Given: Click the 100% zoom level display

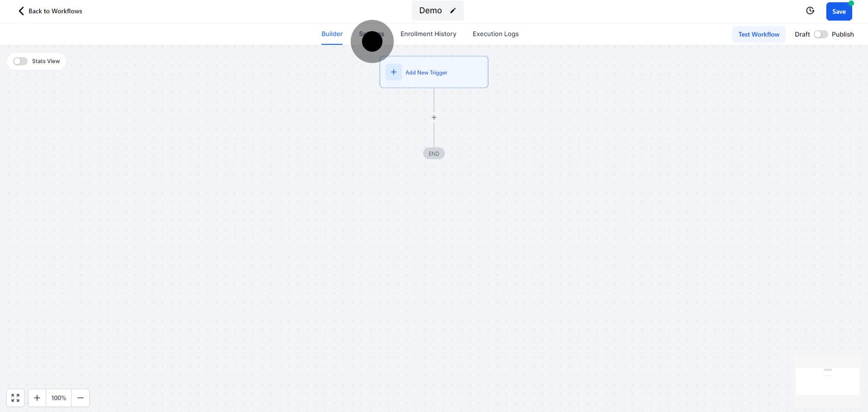Looking at the screenshot, I should pos(59,398).
